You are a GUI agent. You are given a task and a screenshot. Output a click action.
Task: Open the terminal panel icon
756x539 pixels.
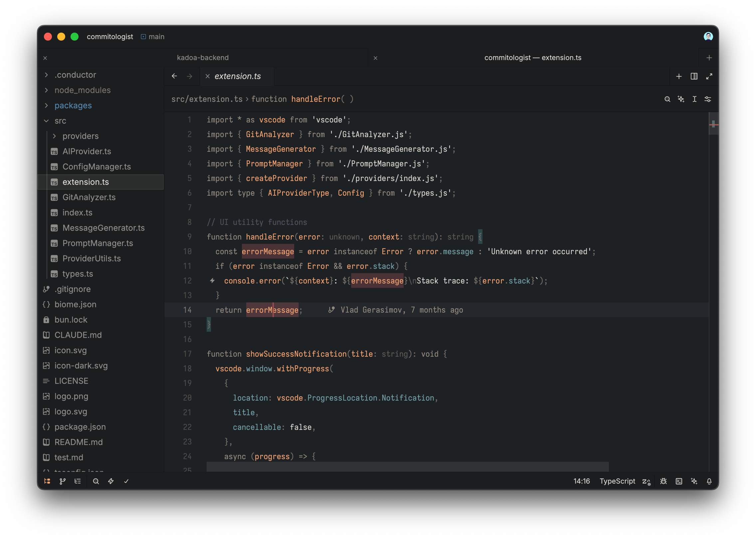(679, 481)
